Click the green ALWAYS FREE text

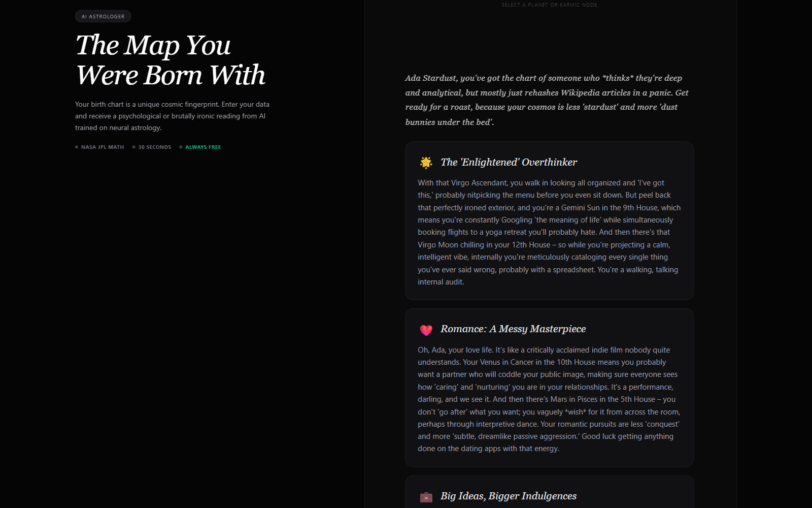pyautogui.click(x=203, y=147)
